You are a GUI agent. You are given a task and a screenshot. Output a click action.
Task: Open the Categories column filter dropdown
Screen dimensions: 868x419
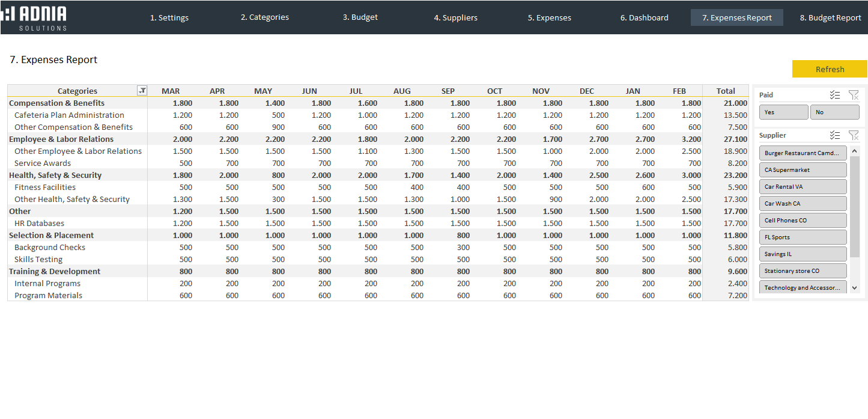point(142,91)
